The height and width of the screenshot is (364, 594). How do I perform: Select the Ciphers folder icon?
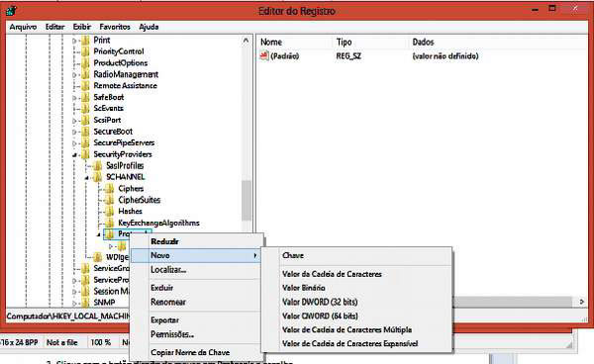pyautogui.click(x=110, y=189)
